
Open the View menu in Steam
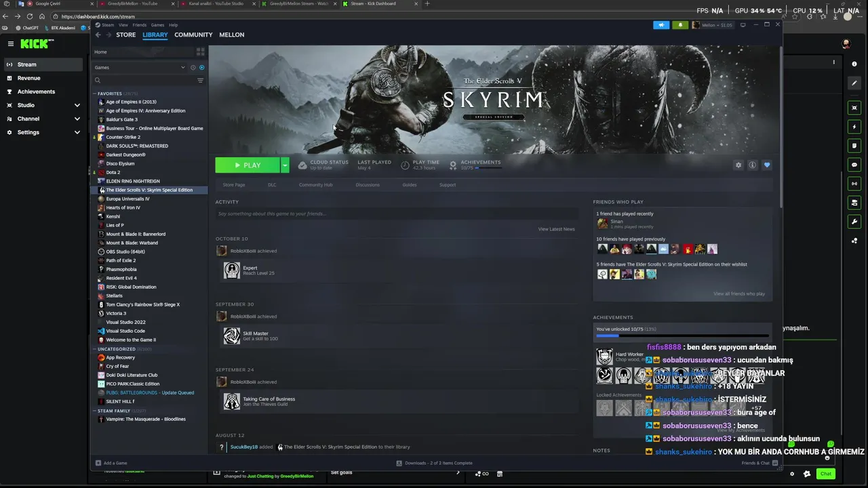pos(123,25)
